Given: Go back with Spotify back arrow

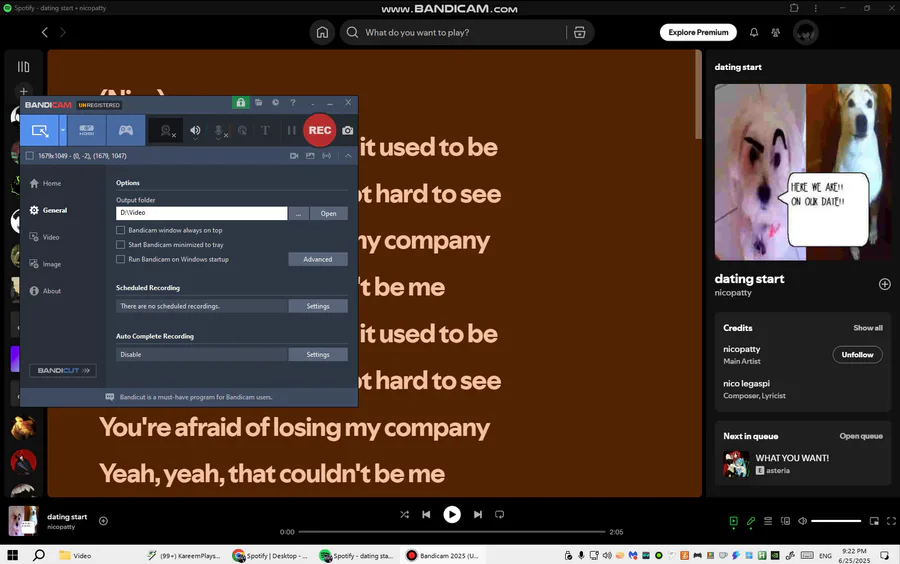Looking at the screenshot, I should coord(45,32).
